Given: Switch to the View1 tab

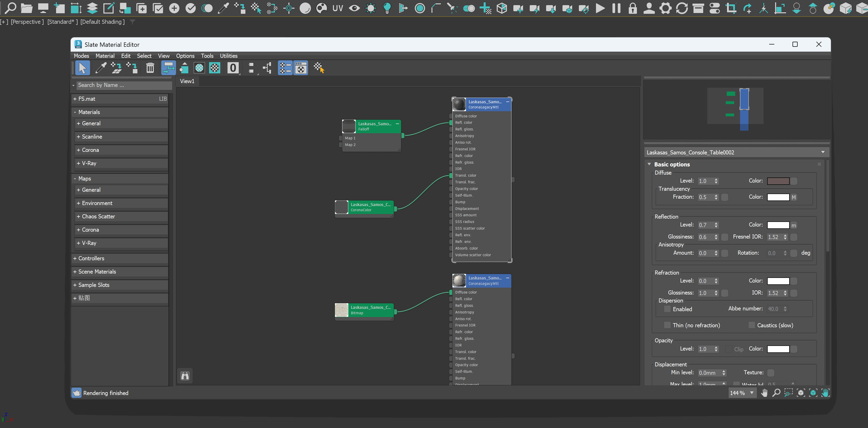Looking at the screenshot, I should point(187,81).
